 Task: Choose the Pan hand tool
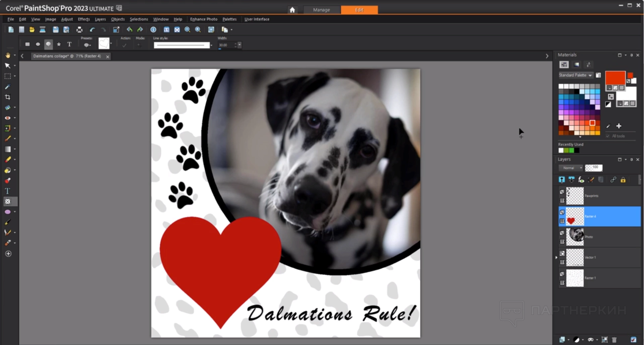(7, 55)
